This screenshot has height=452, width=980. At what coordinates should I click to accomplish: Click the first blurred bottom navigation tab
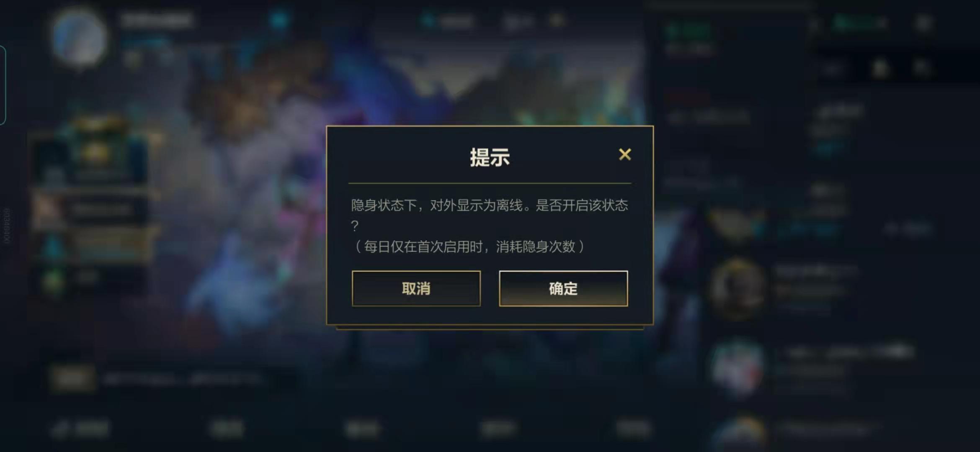pos(80,429)
